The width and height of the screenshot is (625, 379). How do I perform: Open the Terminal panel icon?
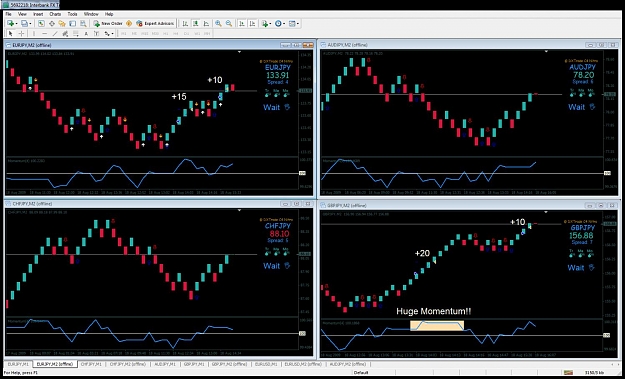[x=72, y=24]
